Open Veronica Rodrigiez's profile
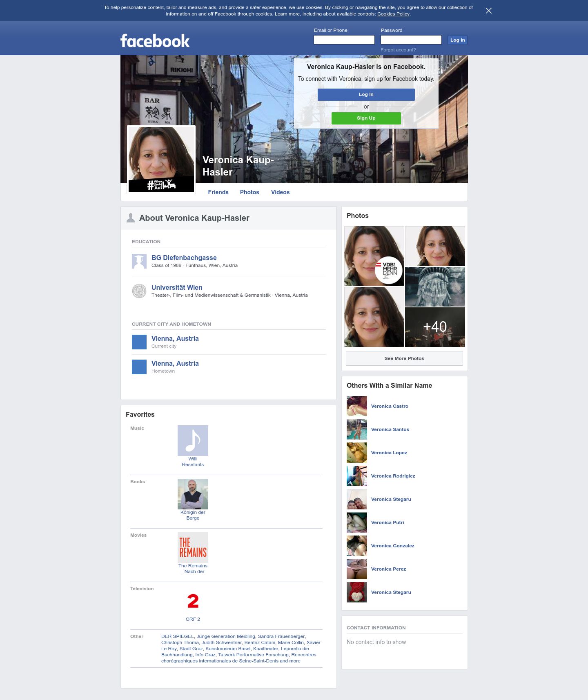 (x=393, y=476)
